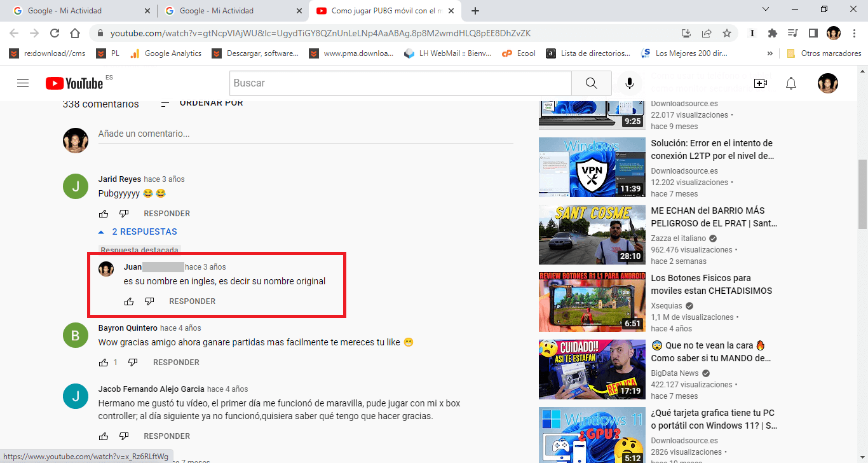
Task: Like Jarid Reyes's comment
Action: click(104, 214)
